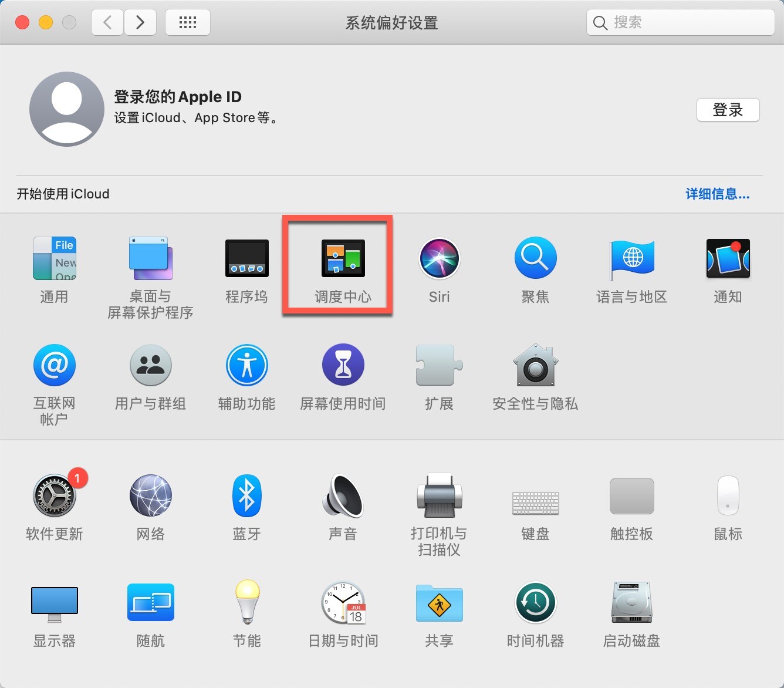Close the 系统偏好设置 window
784x688 pixels.
[22, 23]
